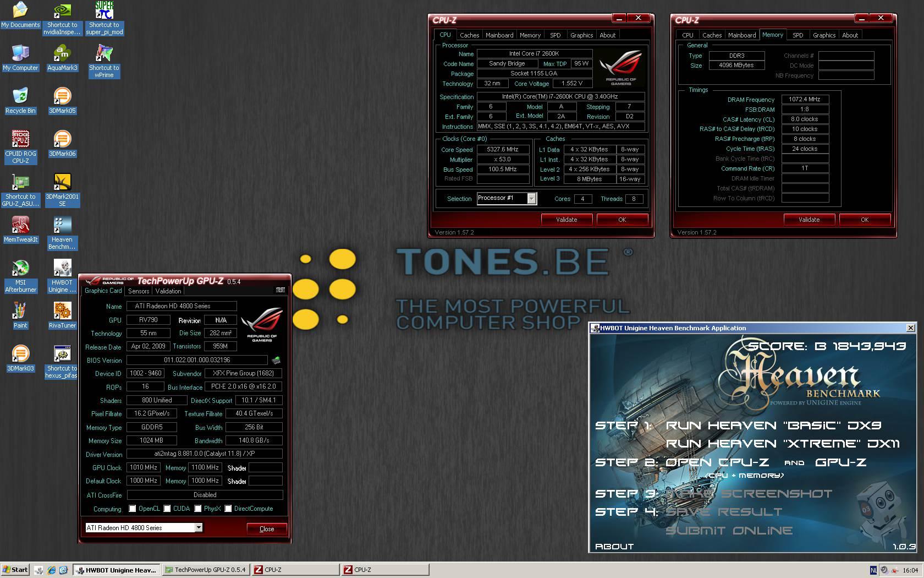
Task: Launch Heaven Benchmark desktop icon
Action: (x=62, y=233)
